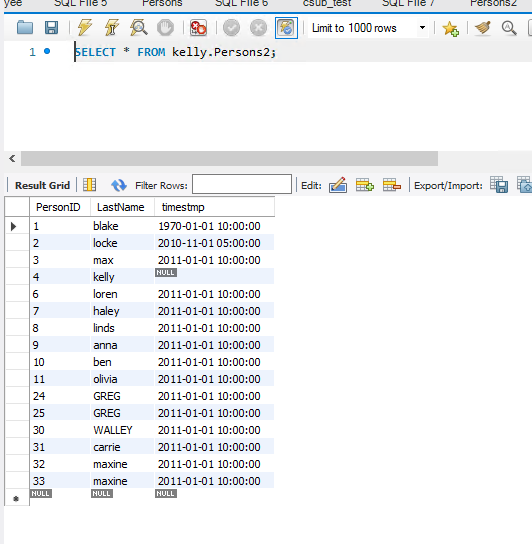Screen dimensions: 532x544
Task: Click the editor horizontal scrollbar thumb
Action: tap(229, 159)
